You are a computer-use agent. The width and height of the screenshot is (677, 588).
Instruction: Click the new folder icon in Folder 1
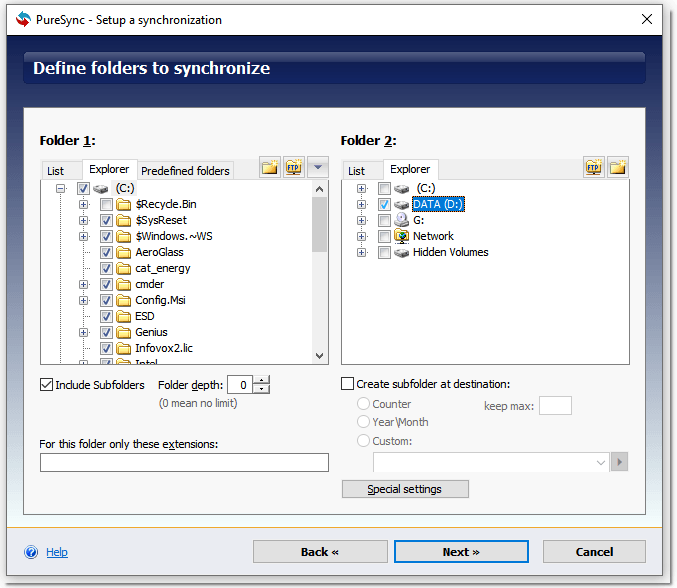coord(270,167)
